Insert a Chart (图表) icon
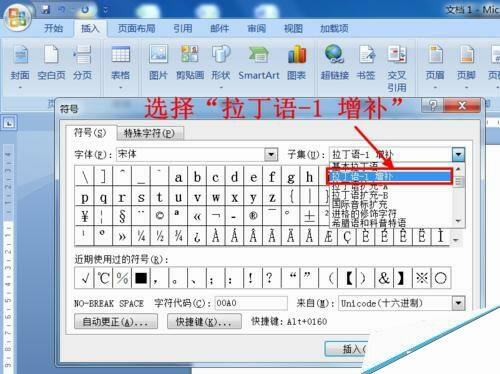 (297, 54)
